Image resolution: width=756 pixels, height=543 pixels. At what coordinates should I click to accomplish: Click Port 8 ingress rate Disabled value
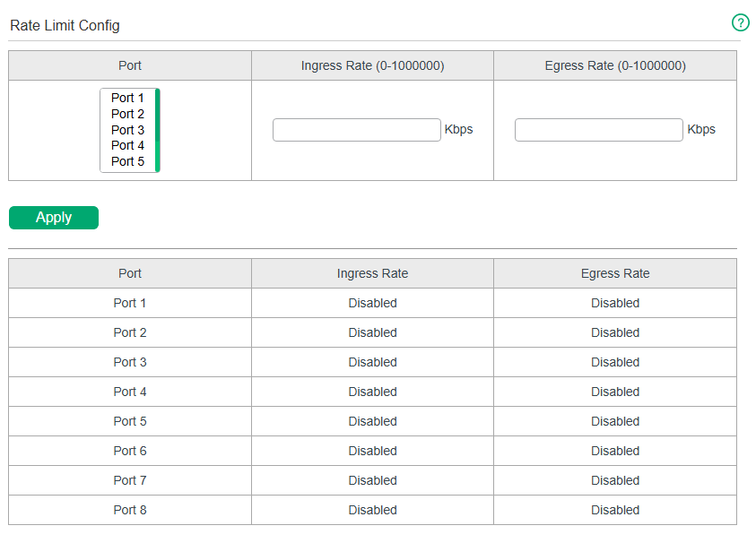pyautogui.click(x=372, y=510)
